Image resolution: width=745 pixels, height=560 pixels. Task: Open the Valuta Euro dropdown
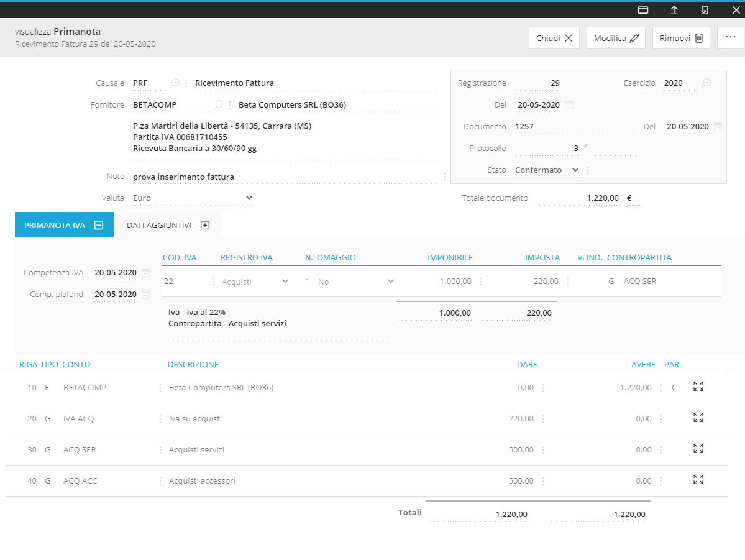tap(249, 198)
